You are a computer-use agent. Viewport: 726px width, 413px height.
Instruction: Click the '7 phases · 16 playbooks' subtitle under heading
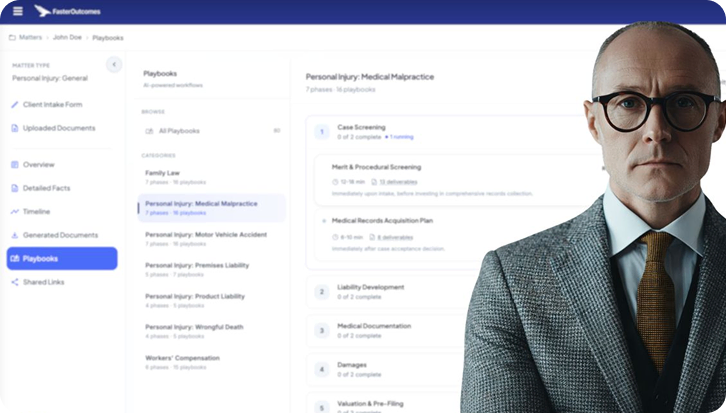(x=340, y=89)
